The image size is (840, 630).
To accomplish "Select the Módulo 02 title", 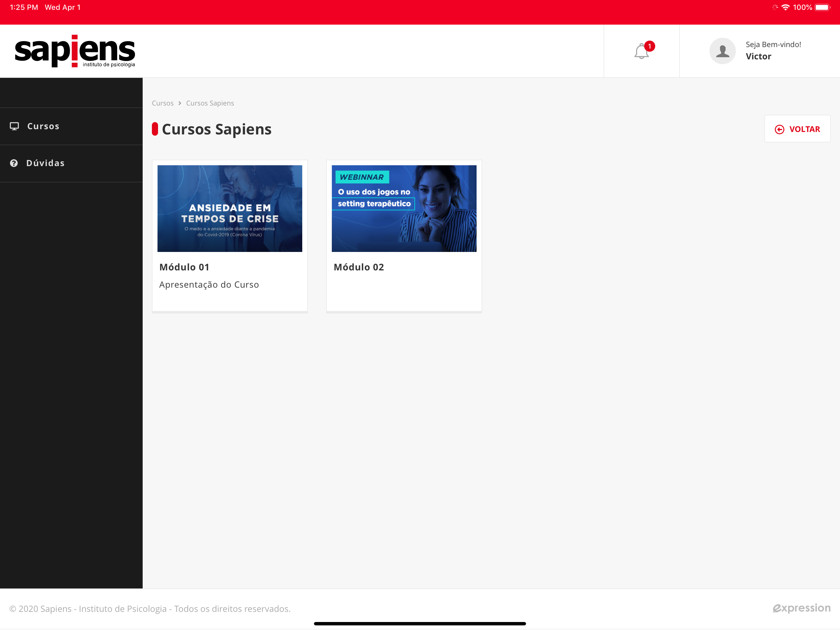I will 359,267.
